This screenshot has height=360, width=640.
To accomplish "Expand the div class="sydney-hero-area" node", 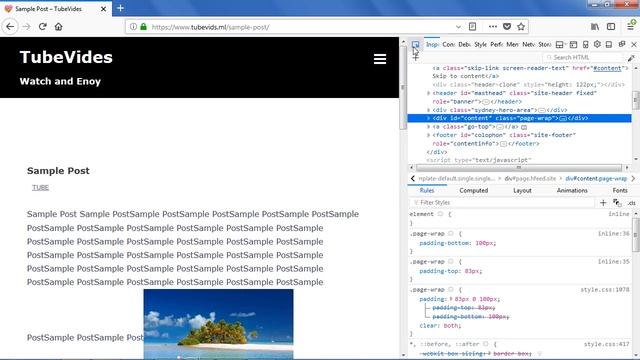I will click(429, 110).
